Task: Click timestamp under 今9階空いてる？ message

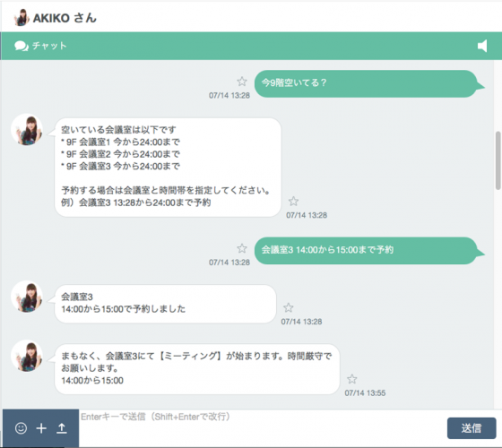Action: pyautogui.click(x=229, y=95)
